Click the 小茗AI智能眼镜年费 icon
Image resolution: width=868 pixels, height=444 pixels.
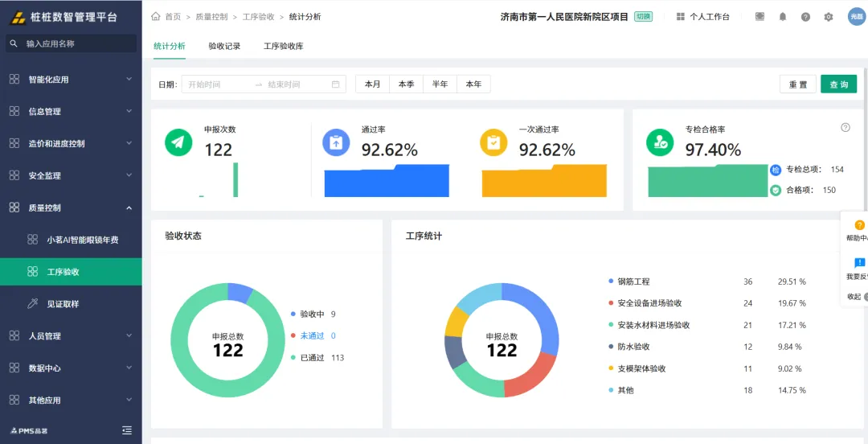pos(33,240)
